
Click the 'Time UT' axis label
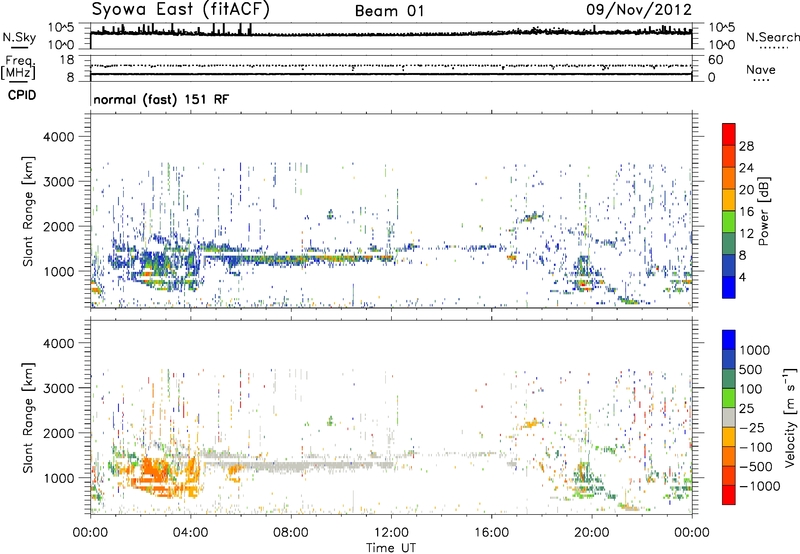(391, 547)
